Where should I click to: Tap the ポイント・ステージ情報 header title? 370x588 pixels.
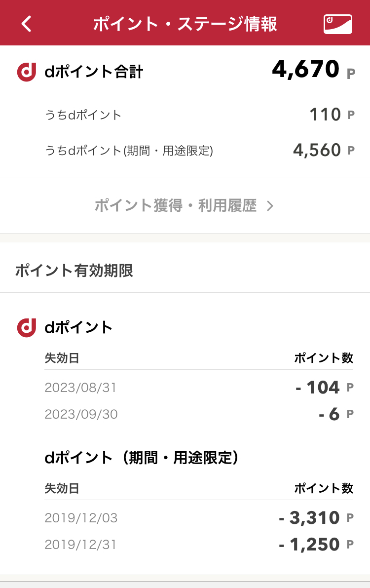(x=185, y=24)
